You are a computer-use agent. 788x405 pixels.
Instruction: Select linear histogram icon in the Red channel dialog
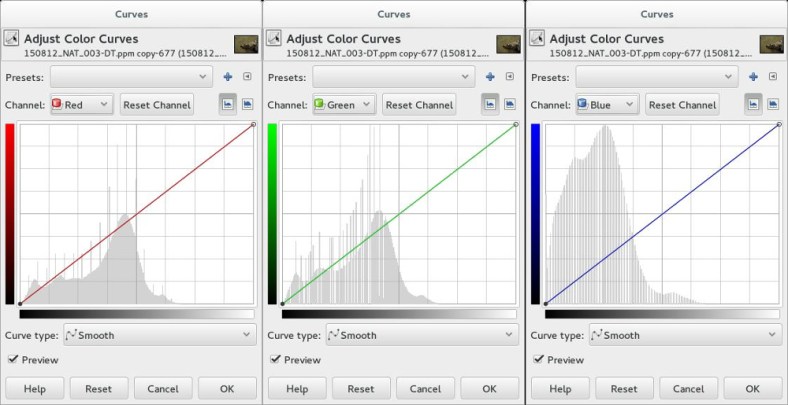pyautogui.click(x=227, y=104)
